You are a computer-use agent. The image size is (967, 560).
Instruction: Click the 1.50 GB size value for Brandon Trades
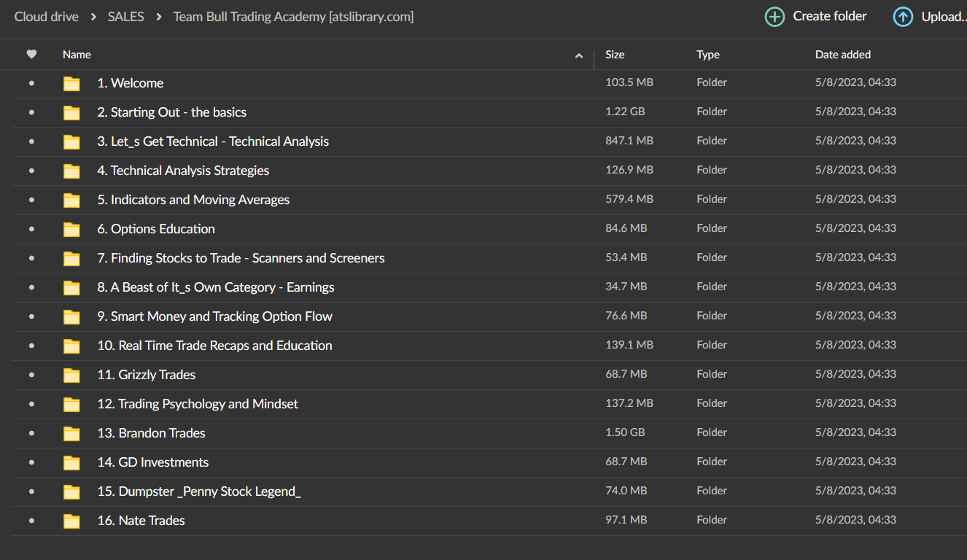(625, 432)
